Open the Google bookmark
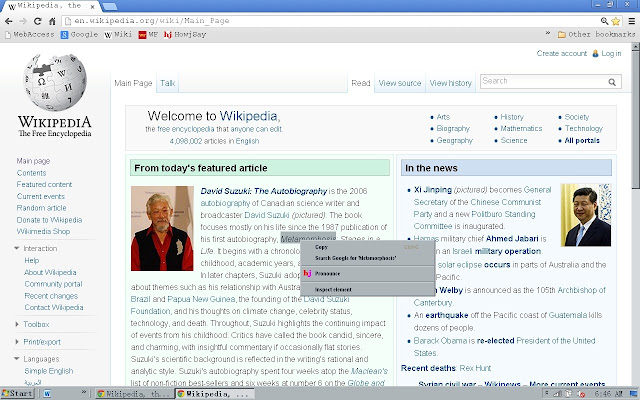 point(79,35)
